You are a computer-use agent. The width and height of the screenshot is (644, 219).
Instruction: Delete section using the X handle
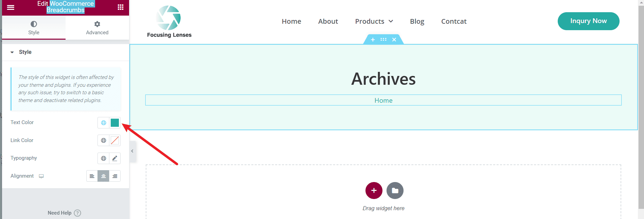pos(394,40)
